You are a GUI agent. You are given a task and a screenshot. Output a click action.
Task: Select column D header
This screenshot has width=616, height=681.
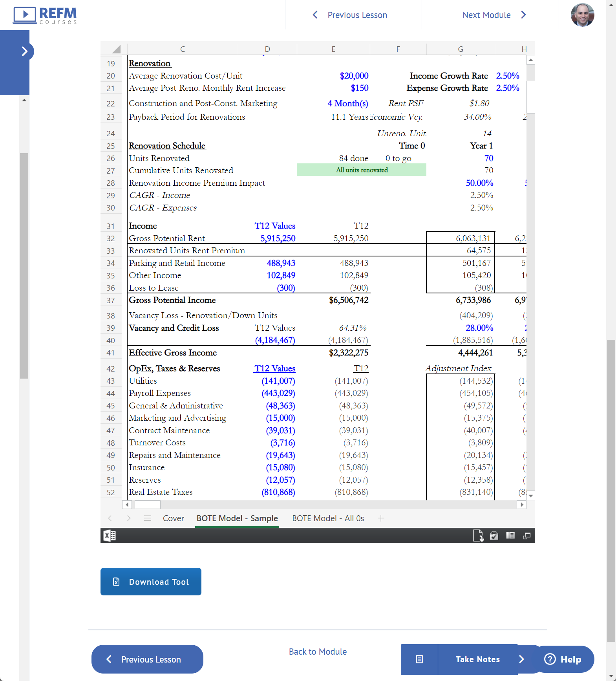tap(267, 49)
